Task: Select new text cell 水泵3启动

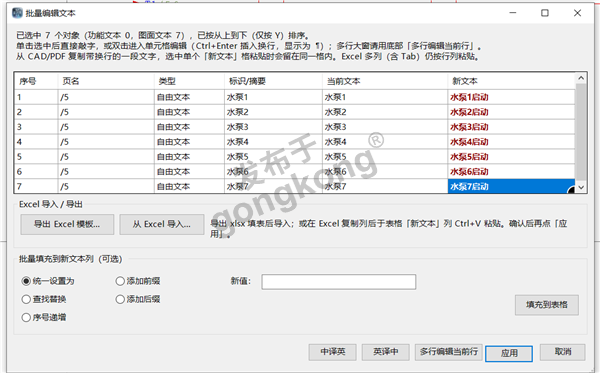Action: tap(511, 127)
